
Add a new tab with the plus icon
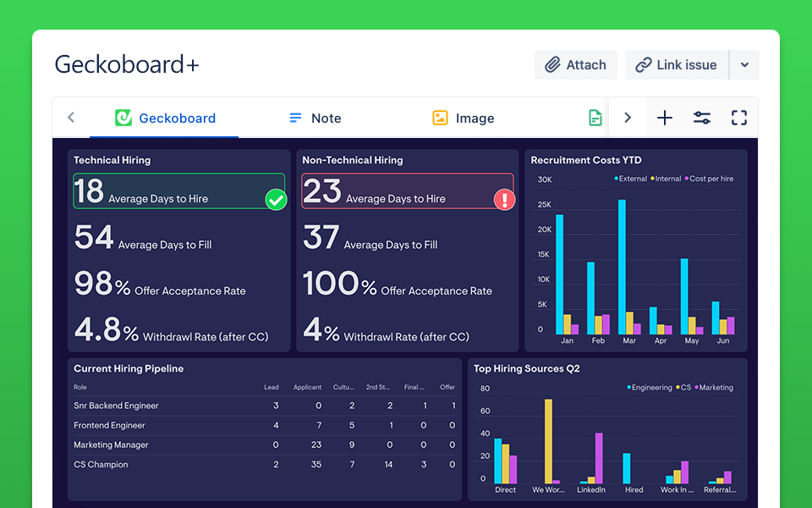(x=665, y=118)
